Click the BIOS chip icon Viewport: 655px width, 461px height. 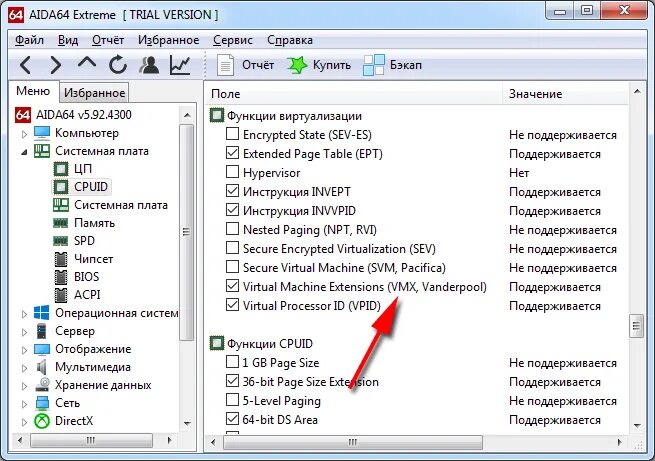pos(61,277)
